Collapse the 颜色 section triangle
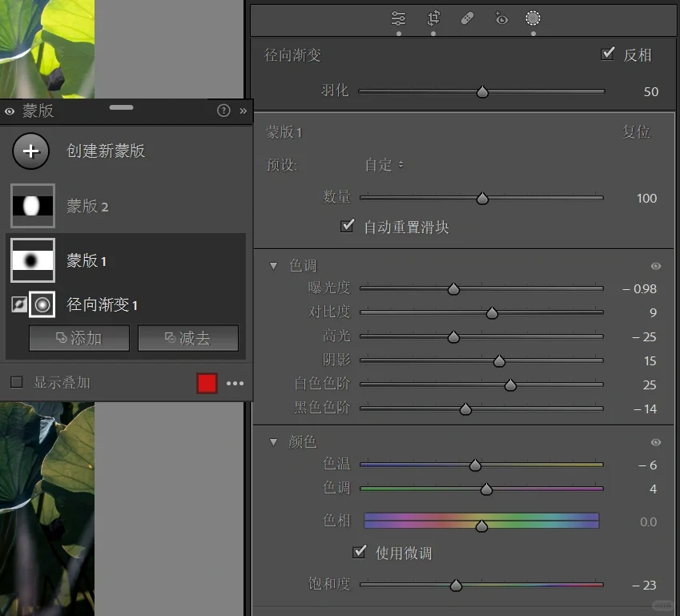Screen dimensions: 680x616 point(273,442)
